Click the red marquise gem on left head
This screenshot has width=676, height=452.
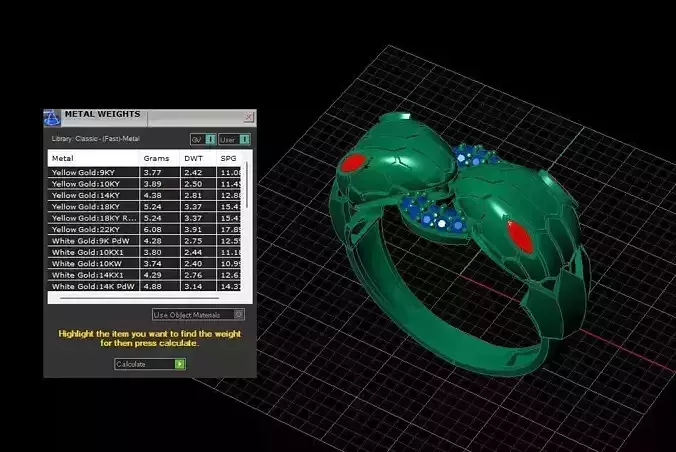point(354,163)
